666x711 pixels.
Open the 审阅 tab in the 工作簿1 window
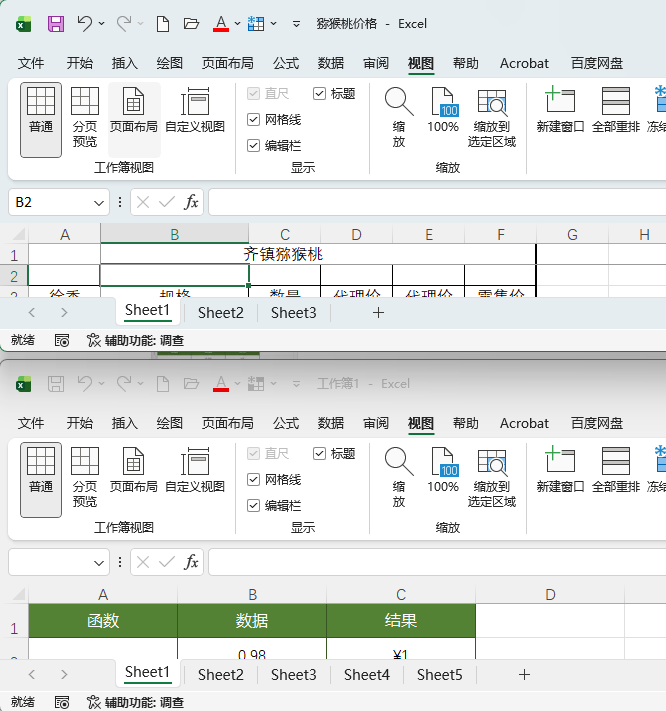point(376,423)
